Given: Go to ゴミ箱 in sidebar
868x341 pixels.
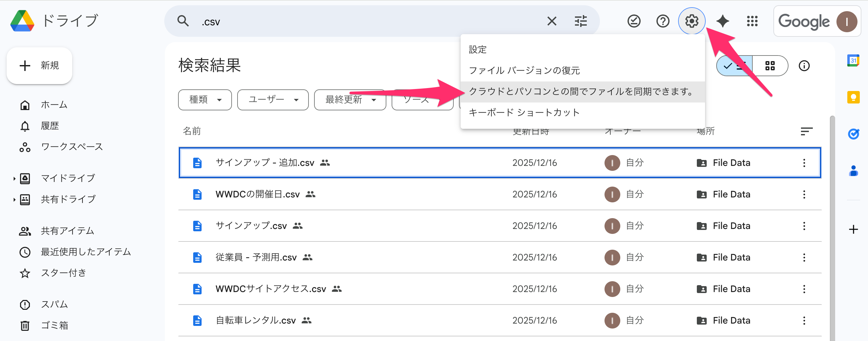Looking at the screenshot, I should pyautogui.click(x=54, y=325).
